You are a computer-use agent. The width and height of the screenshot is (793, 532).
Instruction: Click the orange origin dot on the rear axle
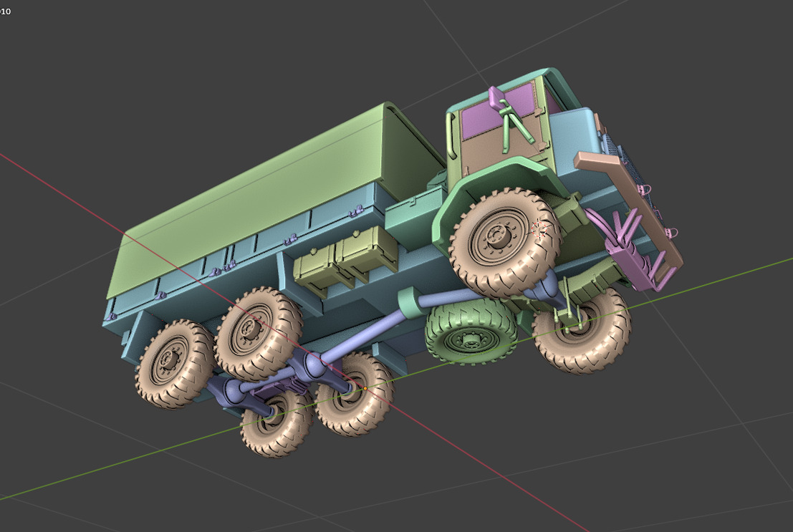pos(365,389)
